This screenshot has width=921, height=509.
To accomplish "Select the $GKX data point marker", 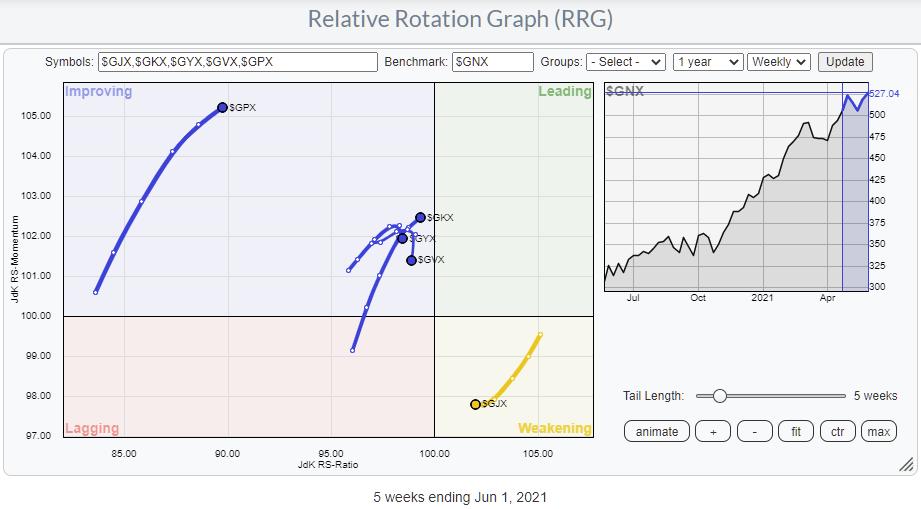I will pos(420,217).
